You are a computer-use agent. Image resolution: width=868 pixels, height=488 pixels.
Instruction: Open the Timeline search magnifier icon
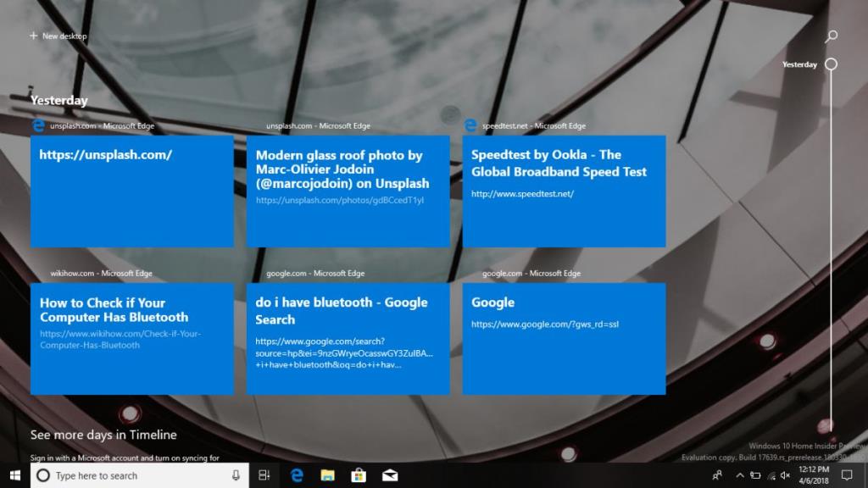click(x=830, y=36)
